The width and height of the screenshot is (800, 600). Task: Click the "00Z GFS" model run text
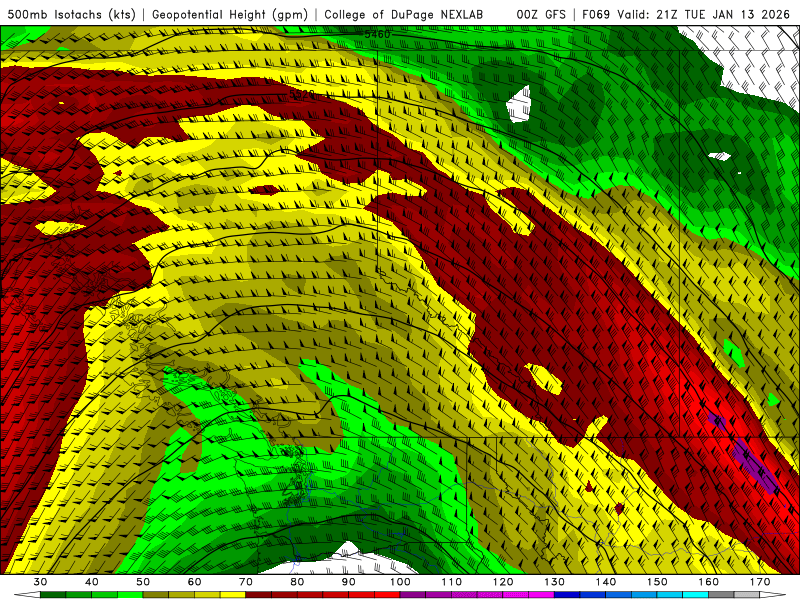pos(541,14)
